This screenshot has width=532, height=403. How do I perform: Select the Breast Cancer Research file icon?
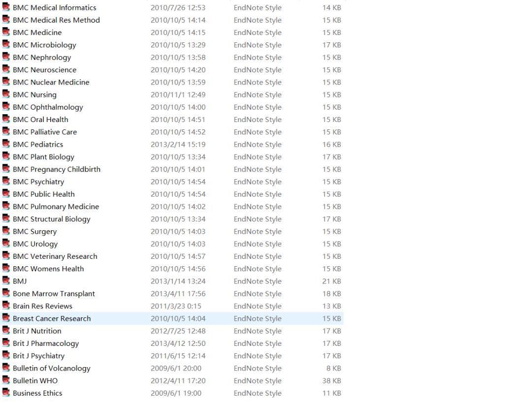click(x=6, y=317)
